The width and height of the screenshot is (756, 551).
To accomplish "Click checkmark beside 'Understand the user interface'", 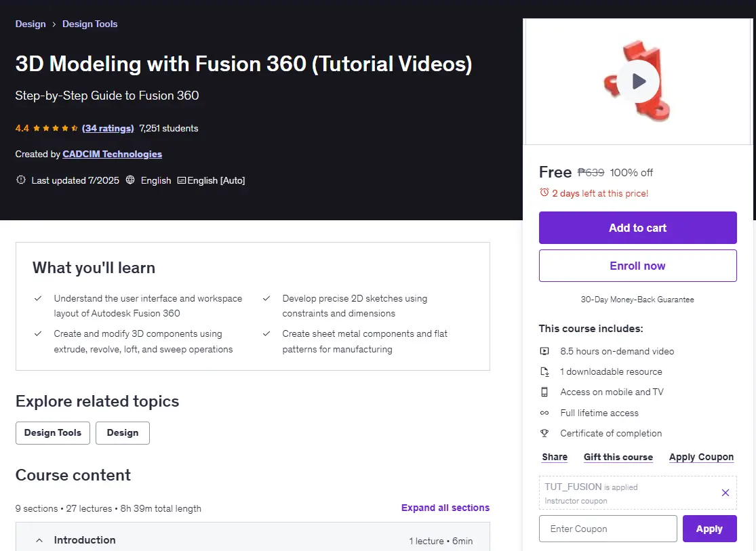I will (x=37, y=298).
